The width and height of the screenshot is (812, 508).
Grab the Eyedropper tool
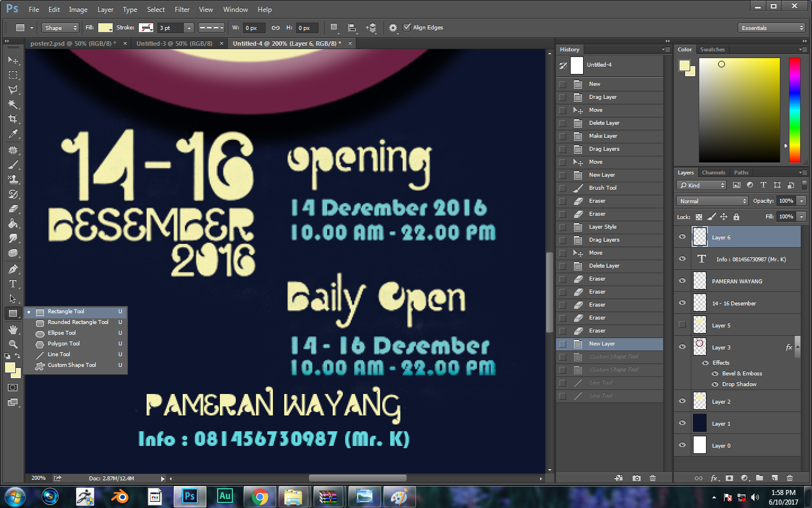pyautogui.click(x=14, y=134)
